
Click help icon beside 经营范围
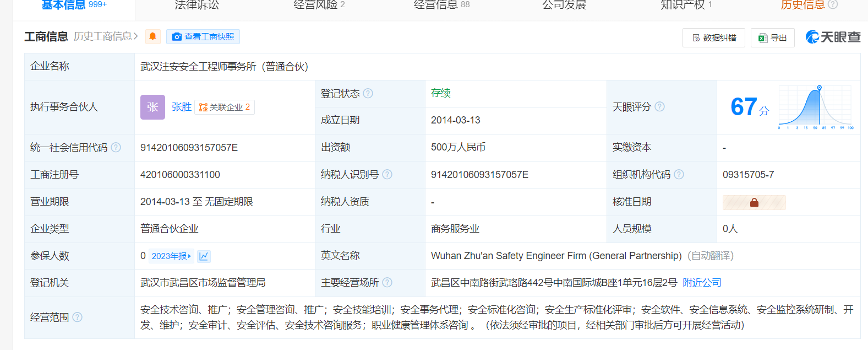77,317
